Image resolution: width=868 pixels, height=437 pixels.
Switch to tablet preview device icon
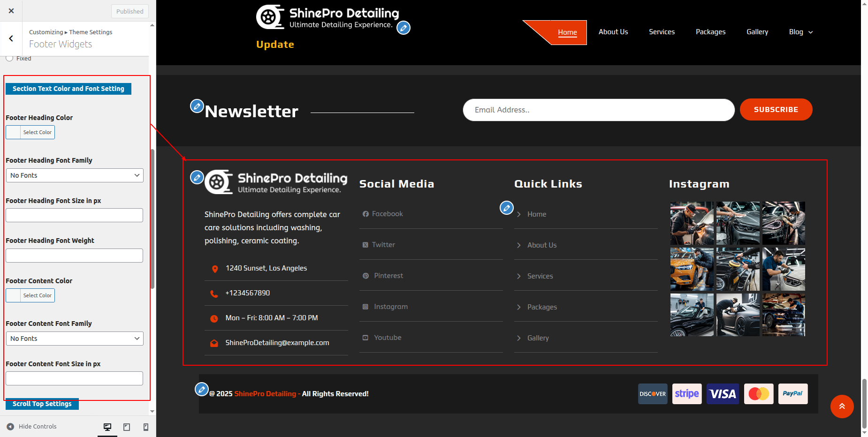click(127, 427)
